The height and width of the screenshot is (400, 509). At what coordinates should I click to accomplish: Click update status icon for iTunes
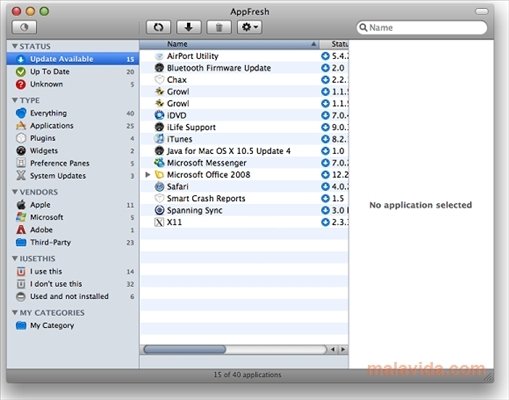[x=325, y=139]
